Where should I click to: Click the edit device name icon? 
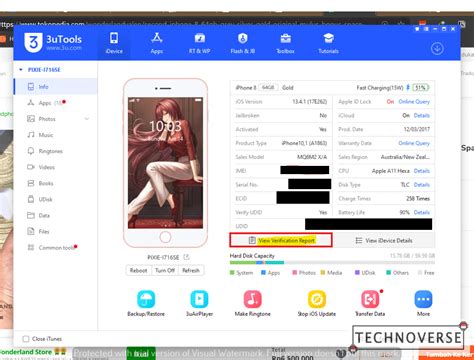[x=186, y=257]
